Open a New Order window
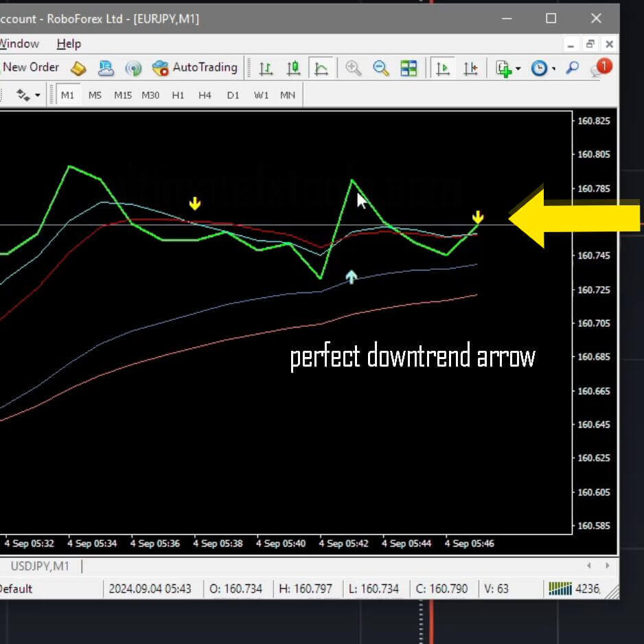Viewport: 644px width, 644px height. click(31, 67)
